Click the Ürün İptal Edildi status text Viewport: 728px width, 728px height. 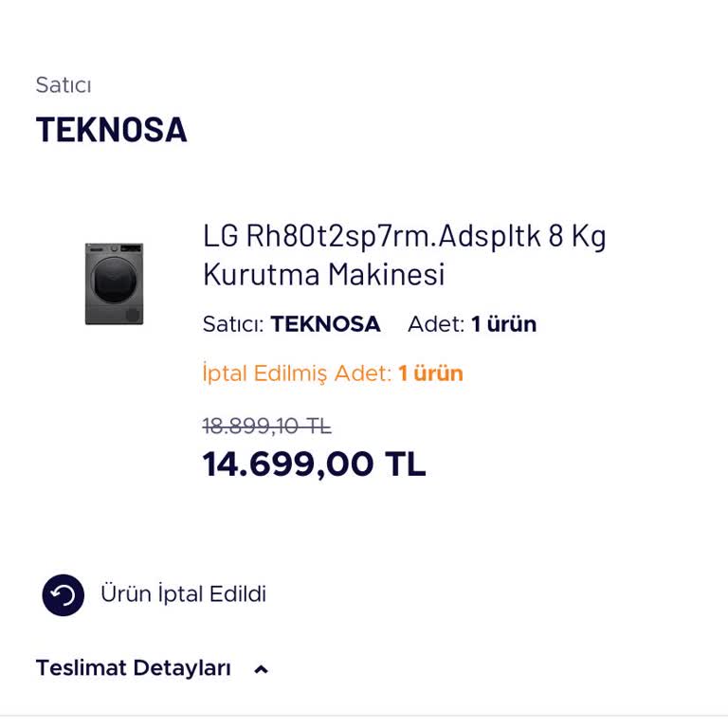coord(183,594)
